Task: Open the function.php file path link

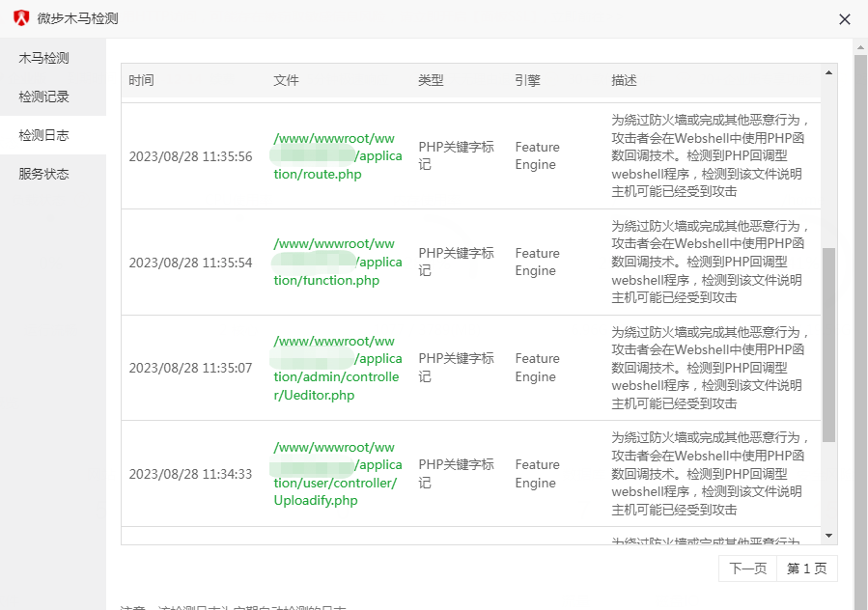Action: coord(337,262)
